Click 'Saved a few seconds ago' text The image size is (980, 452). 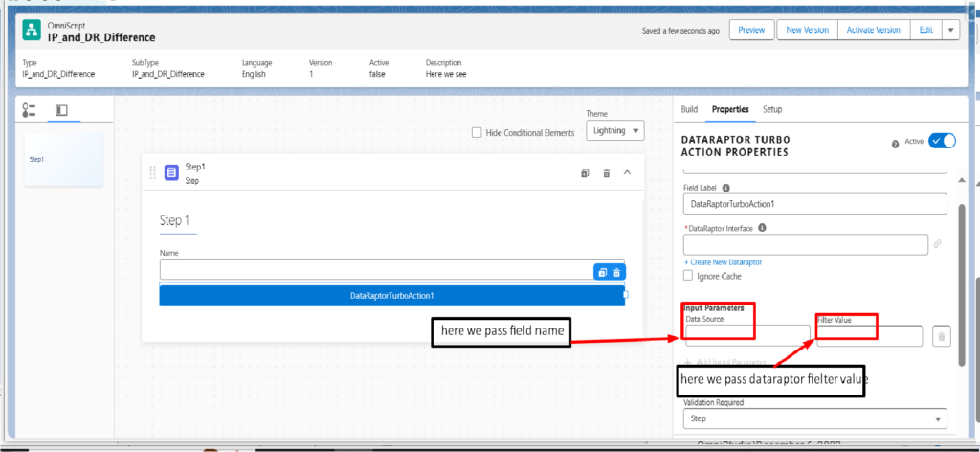680,30
